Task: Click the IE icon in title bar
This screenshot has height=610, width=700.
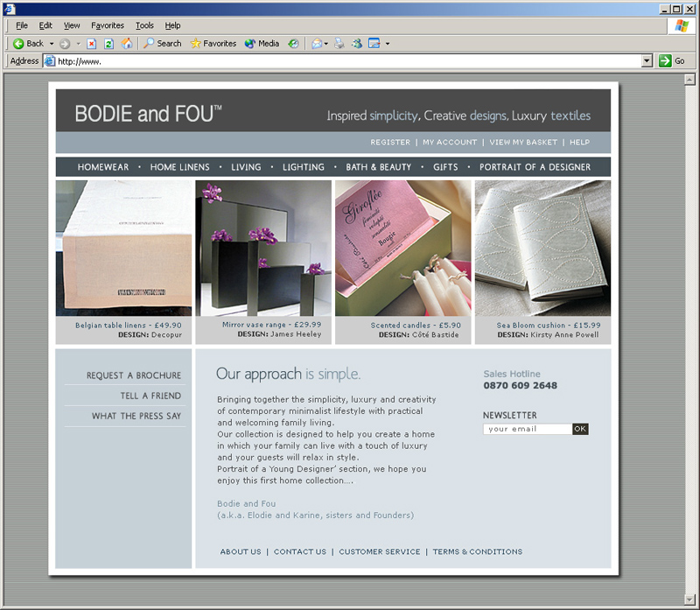Action: point(10,9)
